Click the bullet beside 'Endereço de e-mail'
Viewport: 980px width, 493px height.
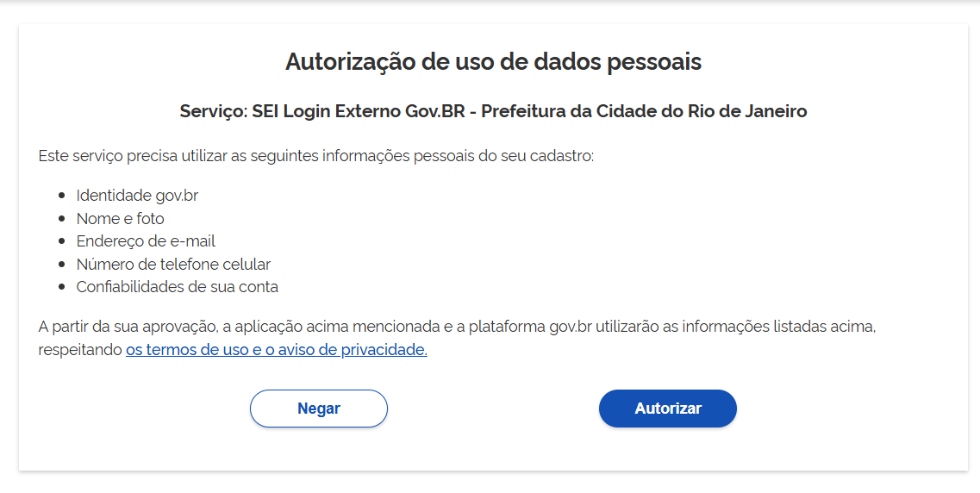[x=62, y=242]
